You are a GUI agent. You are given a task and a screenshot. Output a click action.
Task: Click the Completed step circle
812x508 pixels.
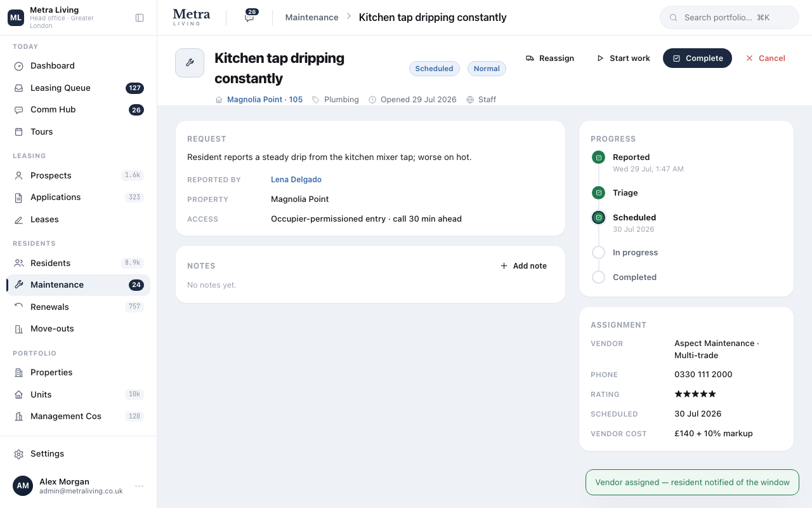pos(598,277)
